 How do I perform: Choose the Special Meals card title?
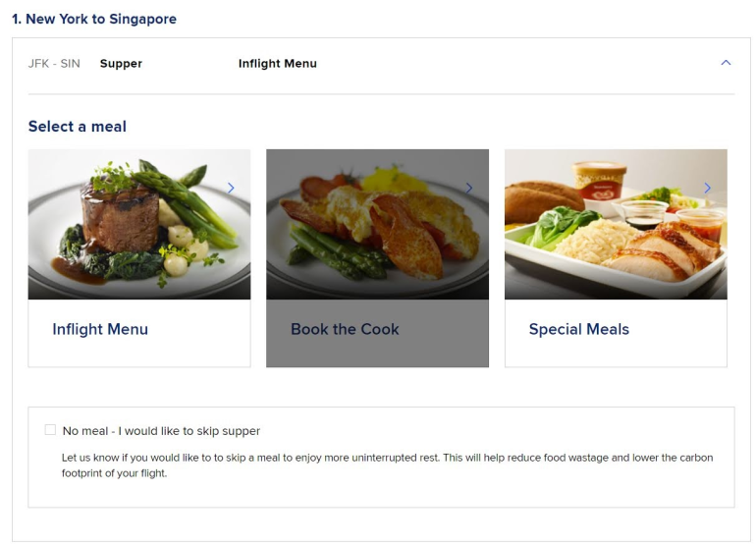click(x=578, y=329)
